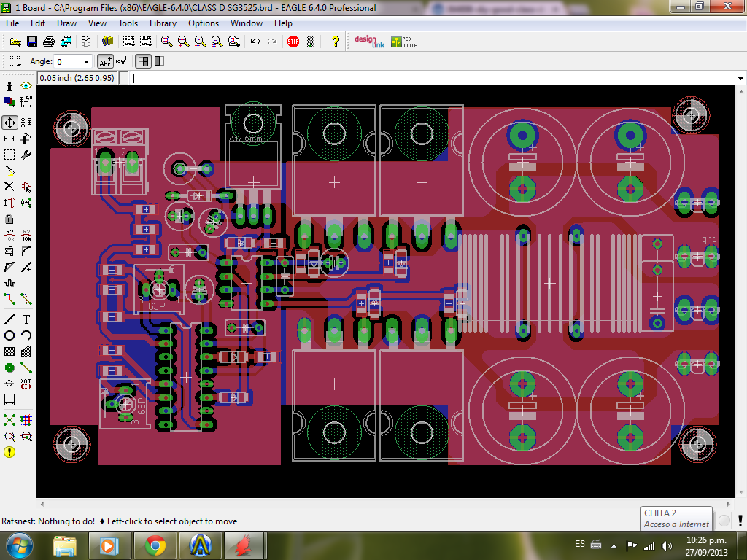Select the Rotate tool
The image size is (747, 560).
pos(26,139)
